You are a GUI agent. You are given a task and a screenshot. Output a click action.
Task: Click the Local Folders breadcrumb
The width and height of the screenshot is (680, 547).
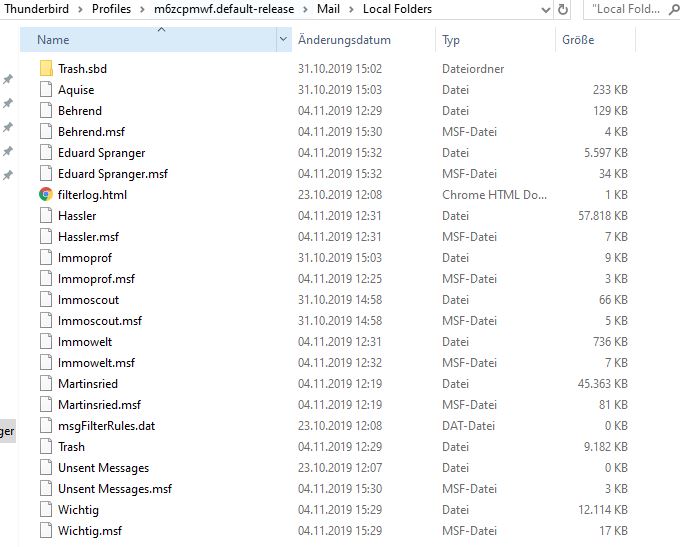pos(397,9)
